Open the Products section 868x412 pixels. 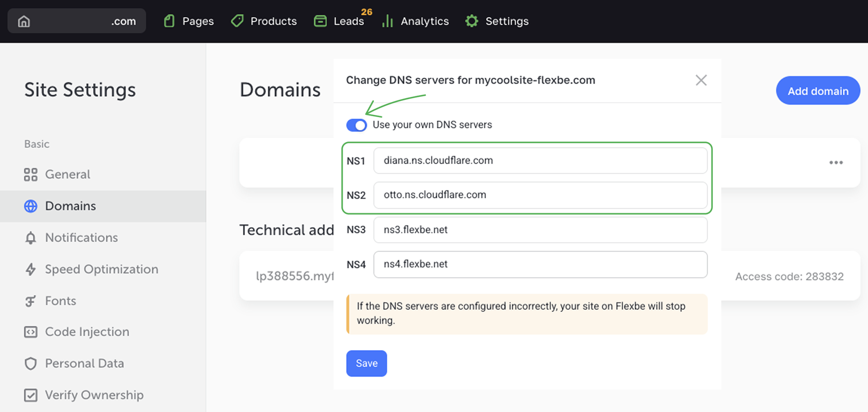pos(264,21)
